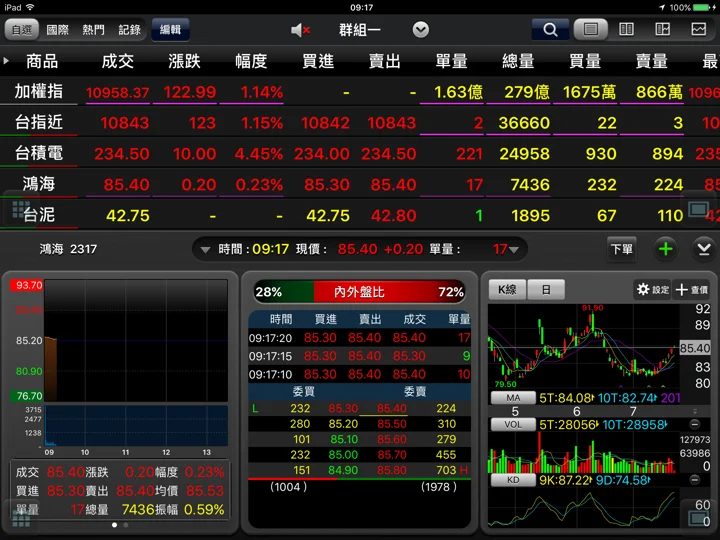Select the 熱門 popular tab
The width and height of the screenshot is (720, 540).
(x=93, y=30)
